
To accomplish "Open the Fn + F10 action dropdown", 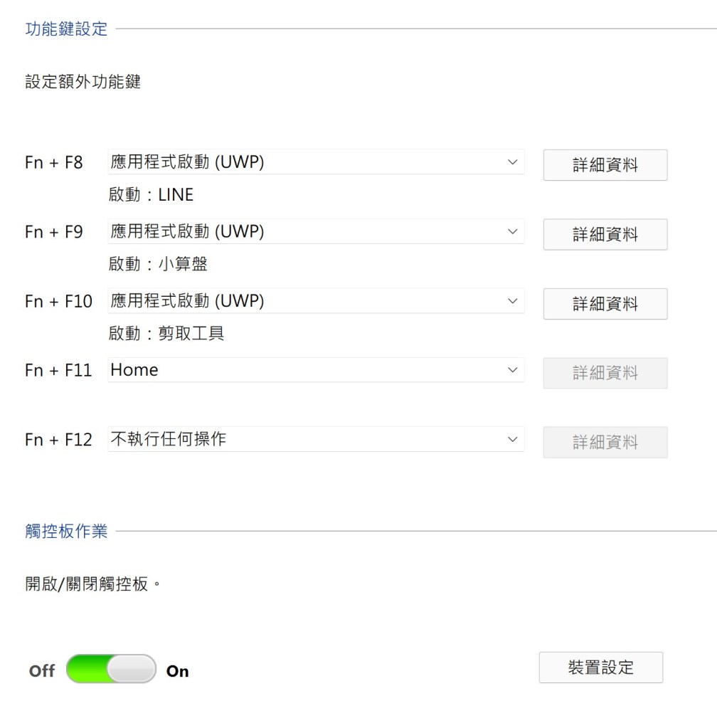I will pyautogui.click(x=316, y=301).
